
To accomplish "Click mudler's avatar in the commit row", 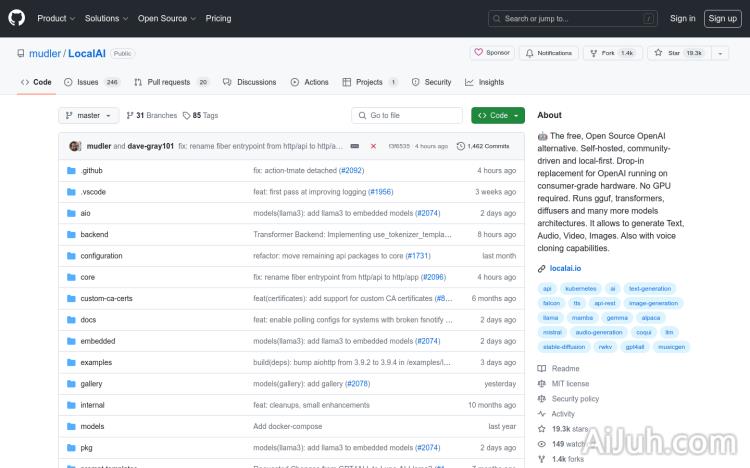I will 75,146.
